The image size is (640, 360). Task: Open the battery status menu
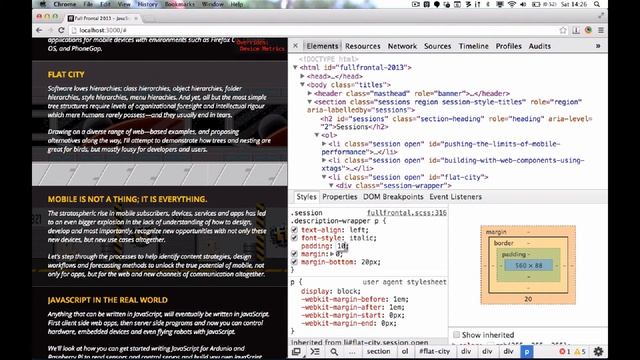click(544, 4)
